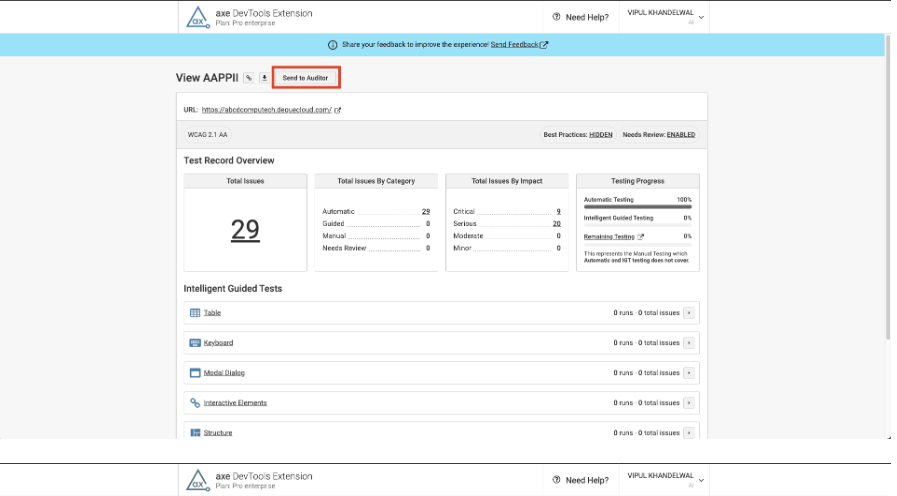The image size is (897, 496).
Task: Click the Keyboard guided test icon
Action: click(x=195, y=343)
